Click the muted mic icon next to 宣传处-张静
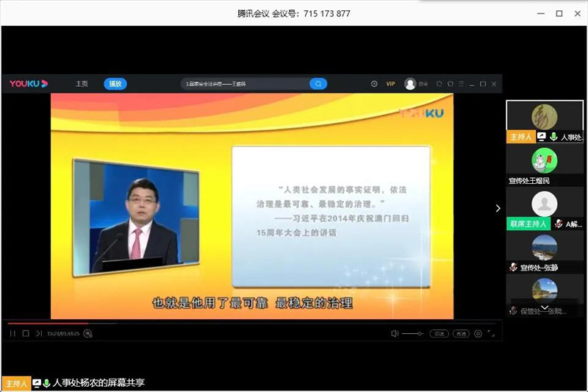588x392 pixels. point(513,268)
